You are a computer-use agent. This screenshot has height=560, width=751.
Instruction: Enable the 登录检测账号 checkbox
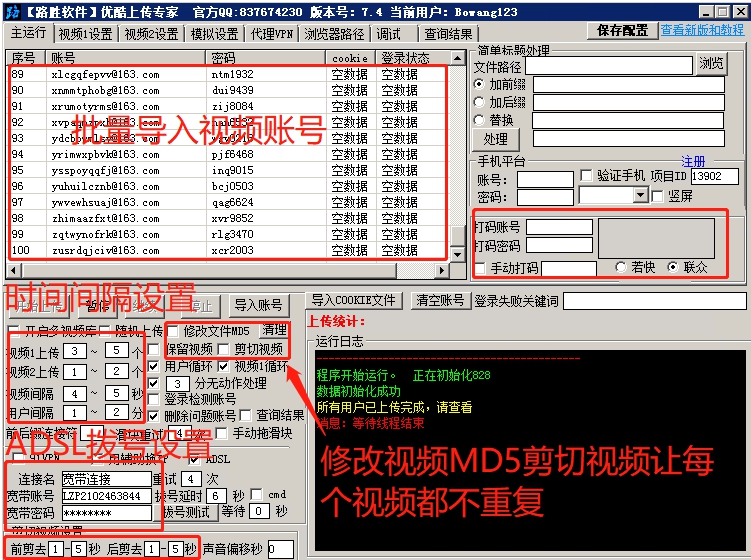coord(153,399)
